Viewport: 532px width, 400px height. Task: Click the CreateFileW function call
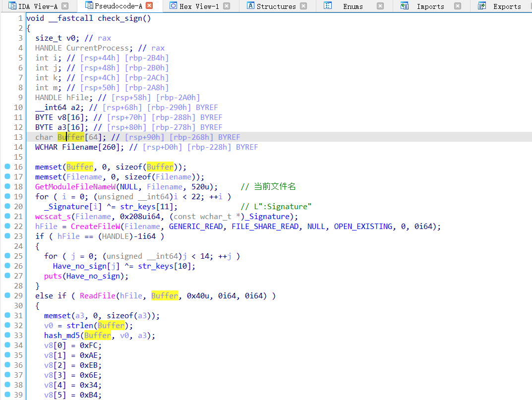point(95,227)
